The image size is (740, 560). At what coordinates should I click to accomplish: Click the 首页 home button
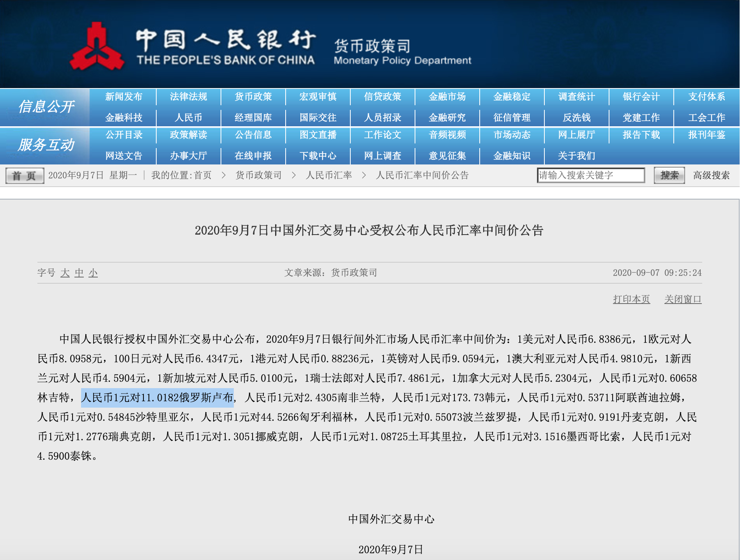(x=25, y=175)
